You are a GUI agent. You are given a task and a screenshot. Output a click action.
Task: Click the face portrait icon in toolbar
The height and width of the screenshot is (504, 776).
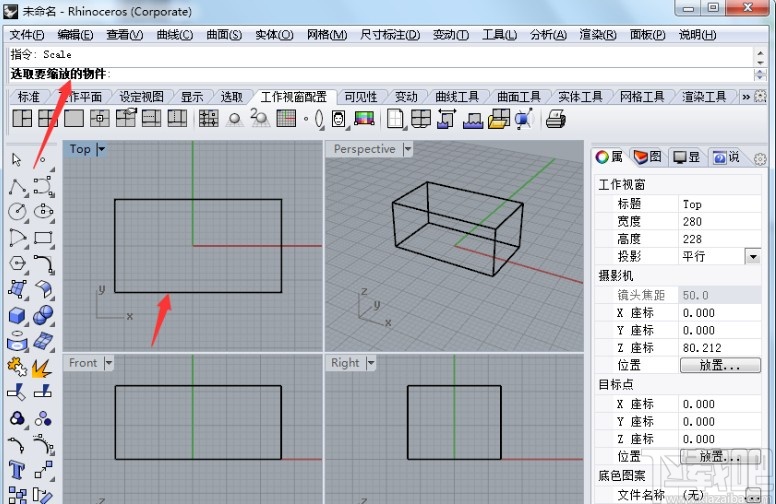click(339, 119)
